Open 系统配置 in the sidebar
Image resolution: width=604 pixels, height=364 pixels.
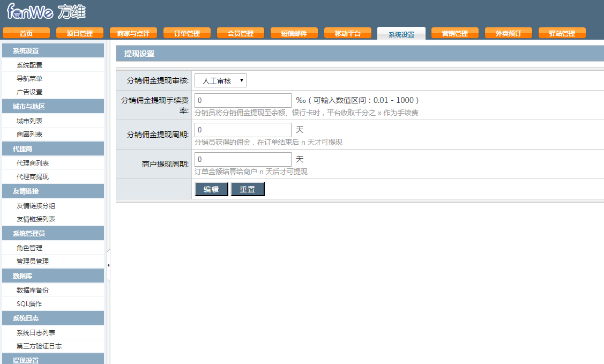coord(29,65)
